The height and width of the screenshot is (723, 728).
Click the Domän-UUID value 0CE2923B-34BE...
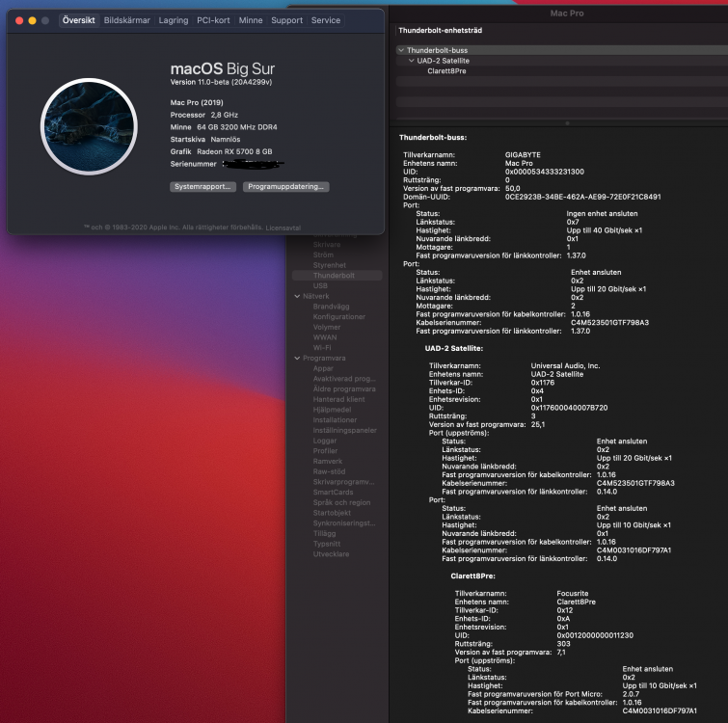(583, 197)
